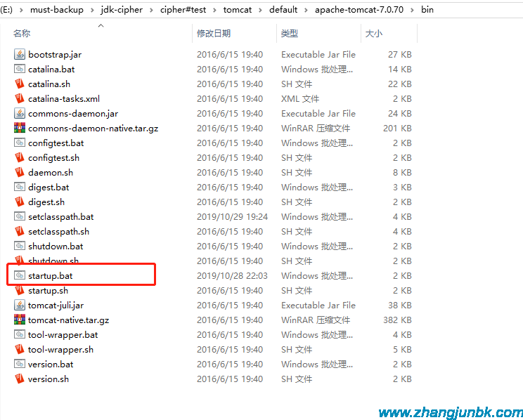Navigate to must-backup in the address bar

57,10
